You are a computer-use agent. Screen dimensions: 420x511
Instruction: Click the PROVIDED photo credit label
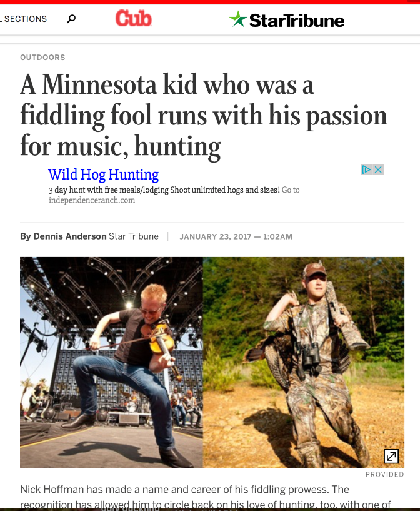pos(385,475)
